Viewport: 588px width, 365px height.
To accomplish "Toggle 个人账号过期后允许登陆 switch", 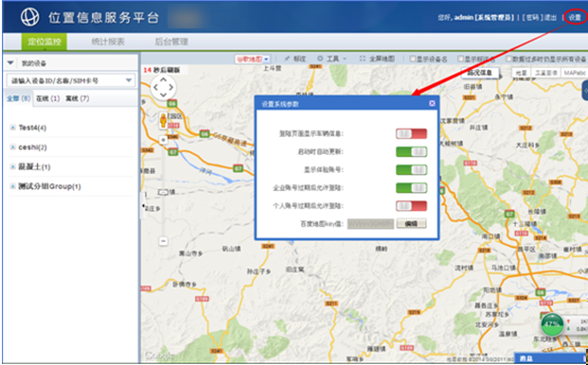I will tap(411, 205).
